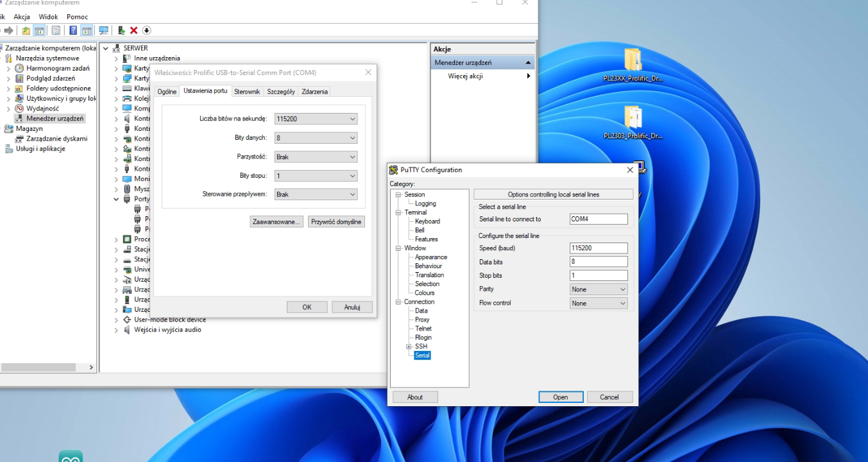Confirm port properties with OK
868x462 pixels.
[307, 307]
